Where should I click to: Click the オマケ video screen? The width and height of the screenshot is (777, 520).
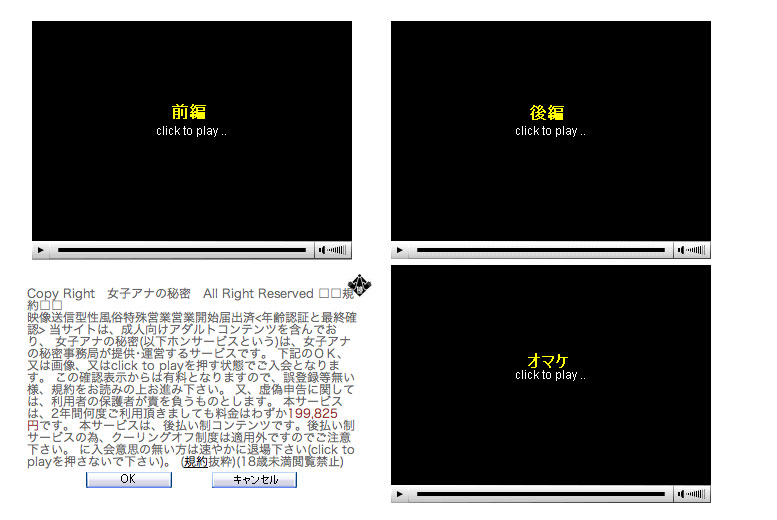tap(550, 374)
